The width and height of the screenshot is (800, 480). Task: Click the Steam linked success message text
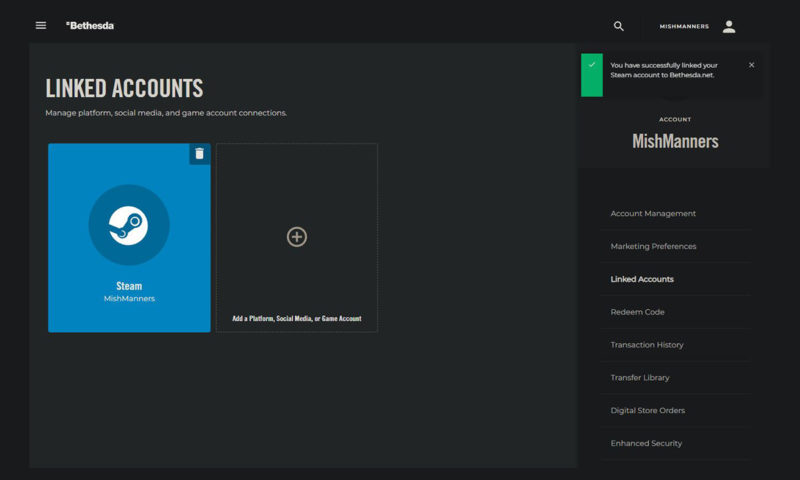664,70
